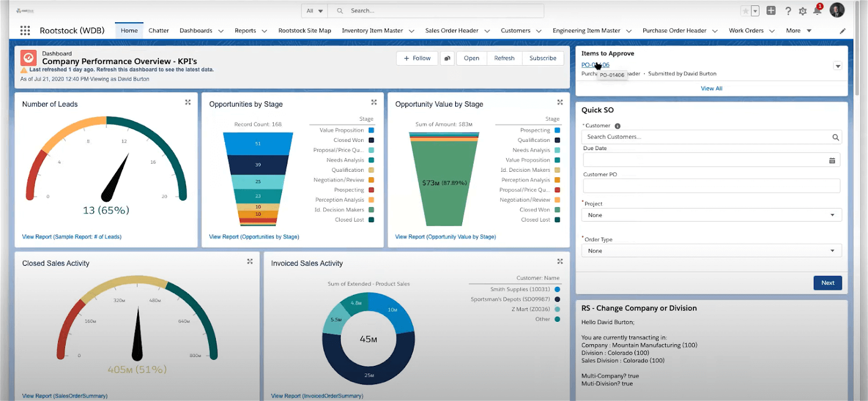This screenshot has width=868, height=401.
Task: Open the help question mark icon
Action: point(788,11)
